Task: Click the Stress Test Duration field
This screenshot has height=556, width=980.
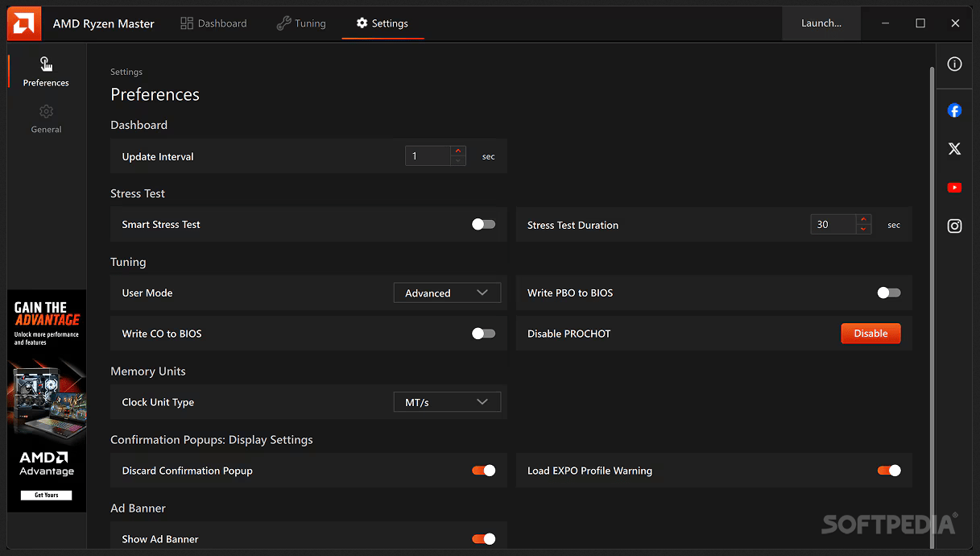Action: coord(833,225)
